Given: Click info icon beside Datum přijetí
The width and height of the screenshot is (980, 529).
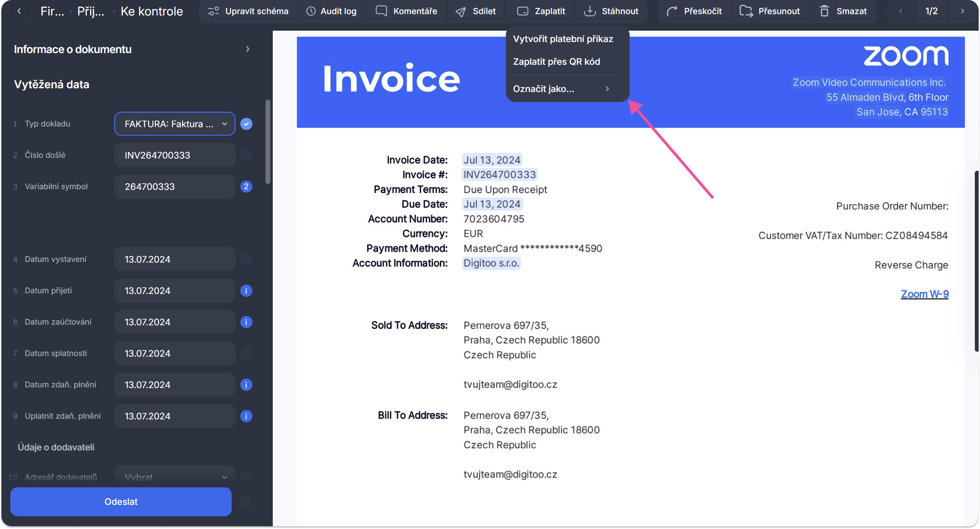Looking at the screenshot, I should point(246,291).
